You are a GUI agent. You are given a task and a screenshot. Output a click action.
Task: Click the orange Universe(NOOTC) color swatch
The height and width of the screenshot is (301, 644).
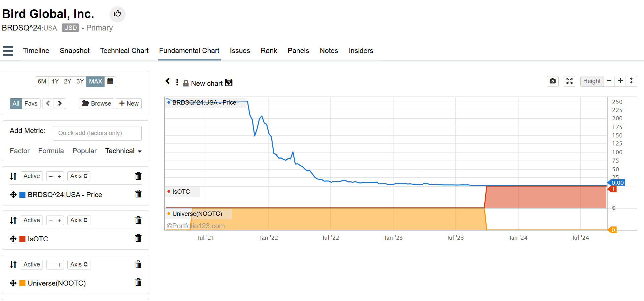click(x=22, y=283)
